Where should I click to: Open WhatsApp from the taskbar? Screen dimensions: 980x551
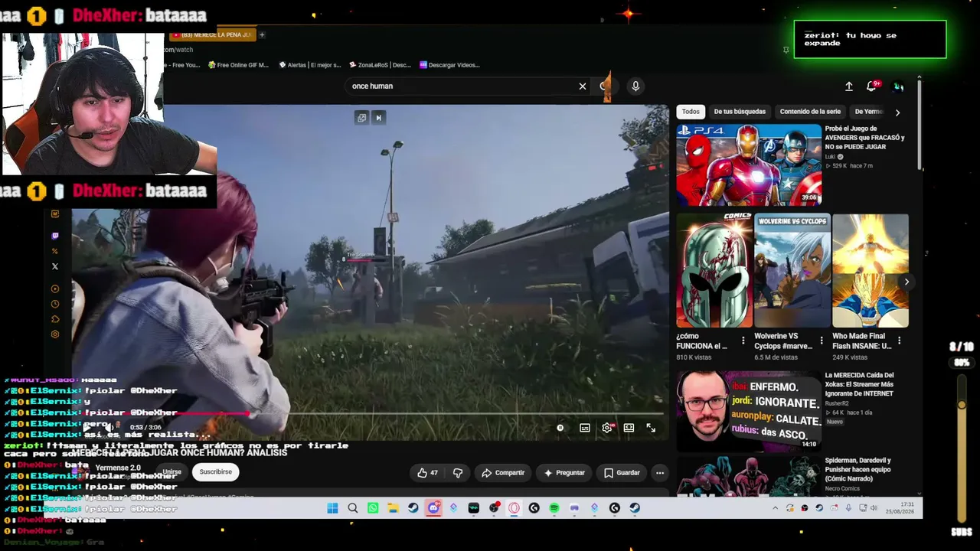point(373,508)
